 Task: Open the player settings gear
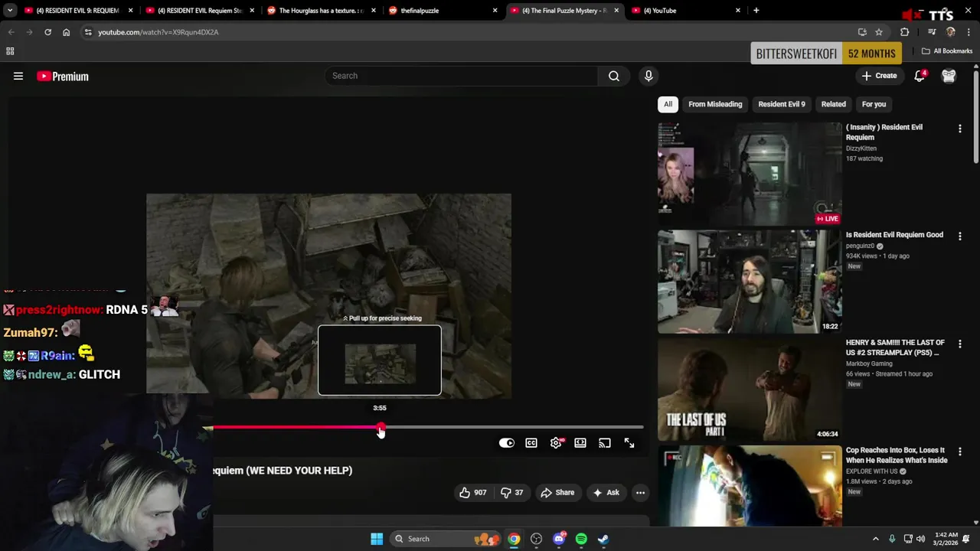(x=556, y=443)
